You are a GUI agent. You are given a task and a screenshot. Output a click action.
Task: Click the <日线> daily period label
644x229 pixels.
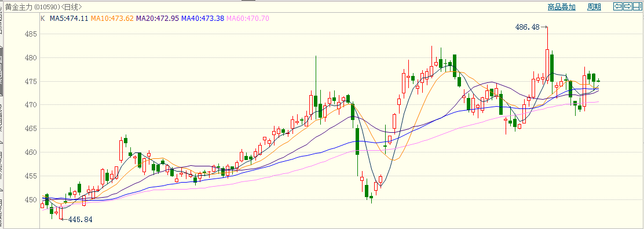point(71,7)
